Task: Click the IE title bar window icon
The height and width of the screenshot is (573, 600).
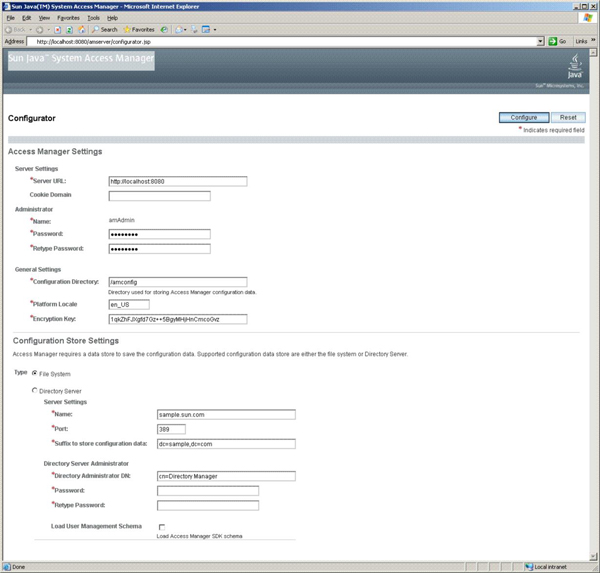Action: [7, 7]
